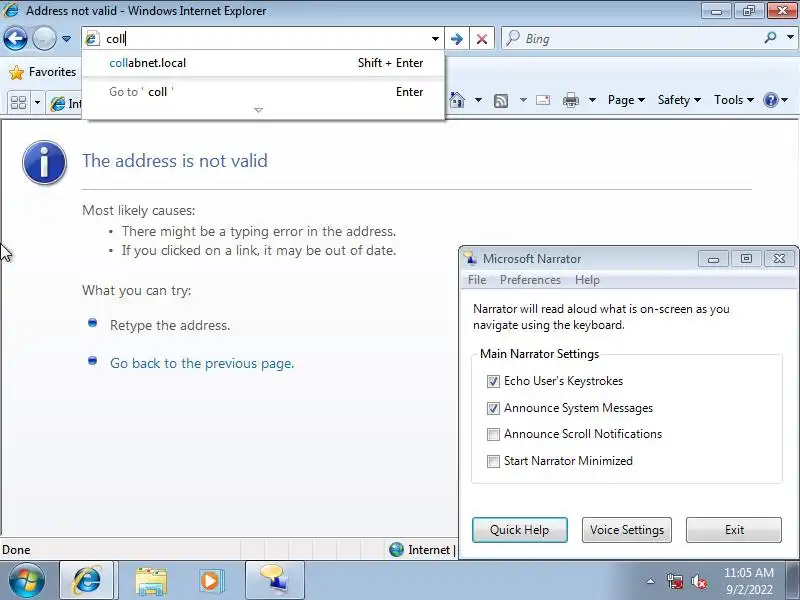
Task: Open the Safety menu
Action: click(x=679, y=100)
